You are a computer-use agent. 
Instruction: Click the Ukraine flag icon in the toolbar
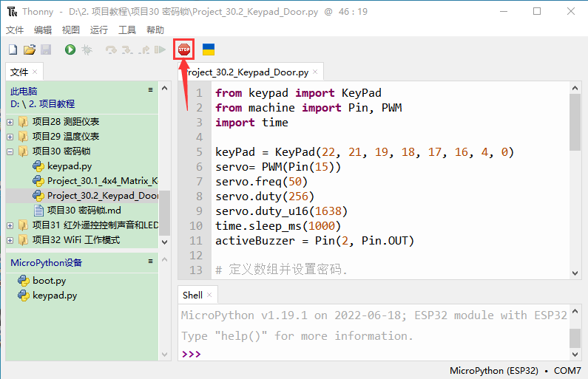pos(209,49)
